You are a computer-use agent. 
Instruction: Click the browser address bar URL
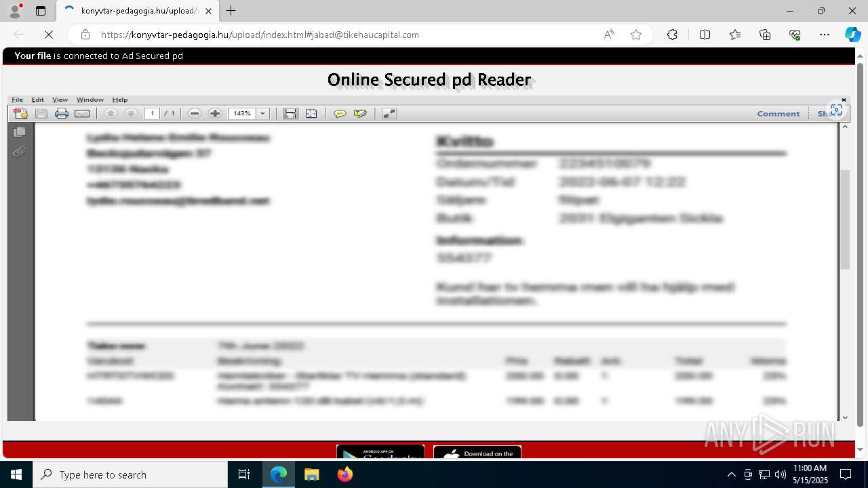260,35
